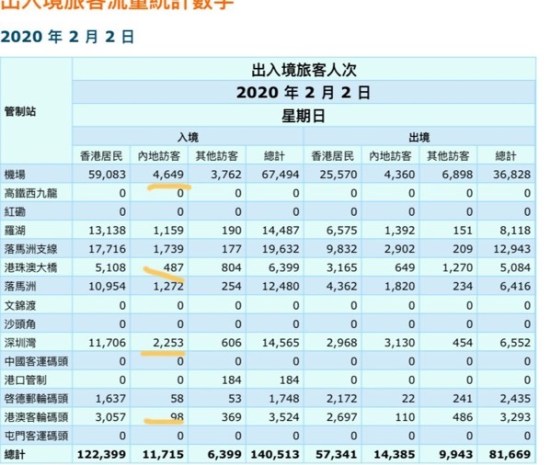Image resolution: width=550 pixels, height=465 pixels.
Task: Select the grand total 57,341
Action: (x=336, y=455)
